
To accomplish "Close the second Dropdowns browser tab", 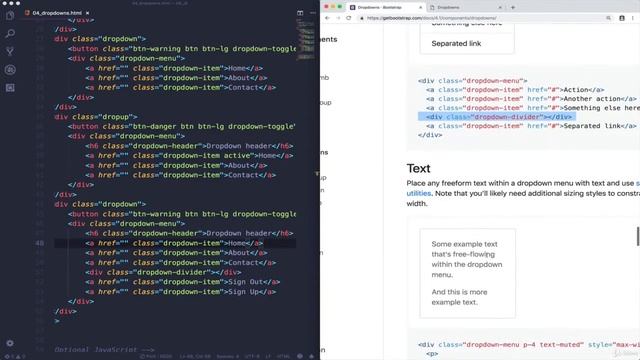I will click(500, 7).
